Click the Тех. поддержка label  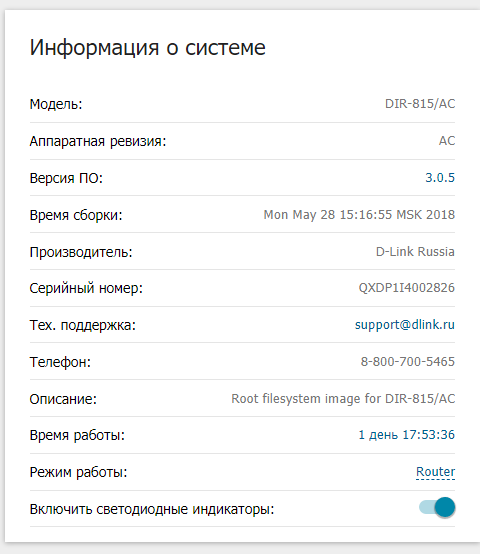pos(83,325)
